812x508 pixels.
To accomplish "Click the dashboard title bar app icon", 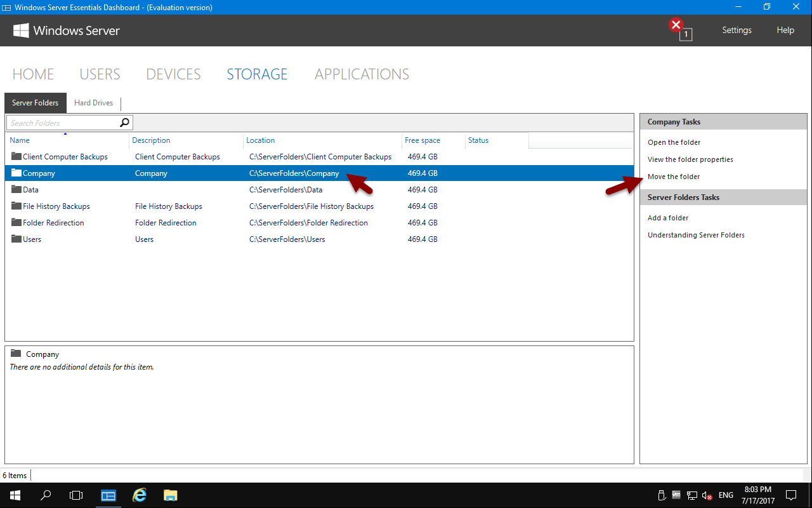I will tap(7, 7).
